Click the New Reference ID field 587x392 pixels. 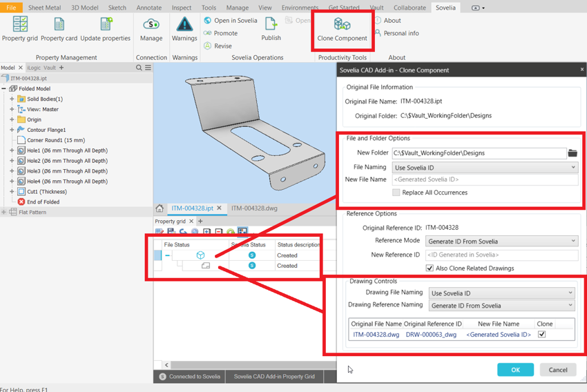(501, 255)
